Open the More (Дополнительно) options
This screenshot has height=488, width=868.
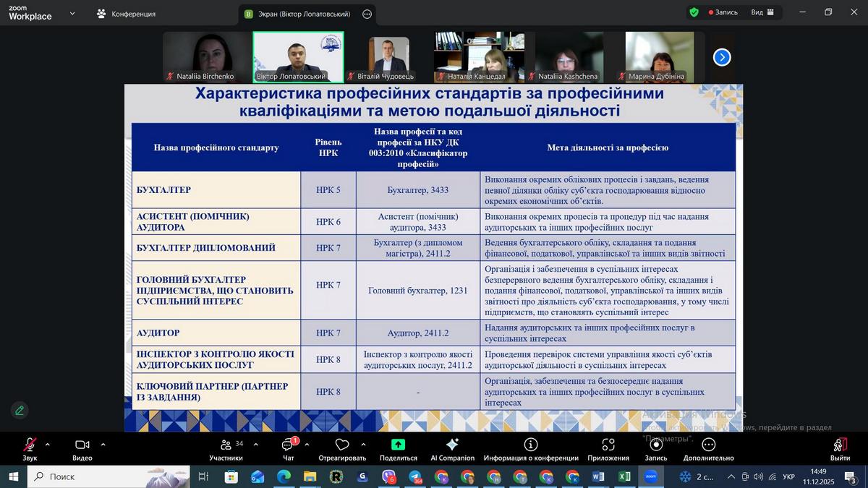(708, 448)
